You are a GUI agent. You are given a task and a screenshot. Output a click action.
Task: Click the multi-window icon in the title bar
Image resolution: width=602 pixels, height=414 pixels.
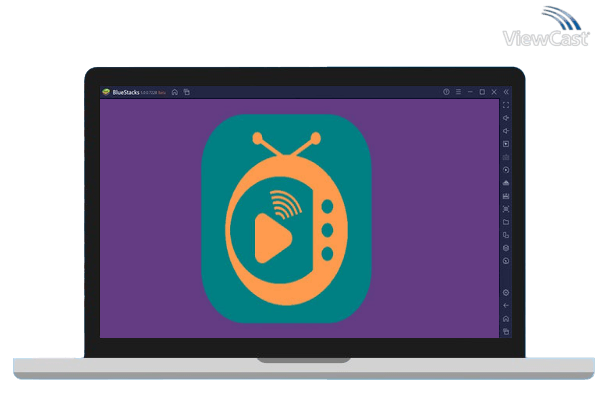point(187,92)
